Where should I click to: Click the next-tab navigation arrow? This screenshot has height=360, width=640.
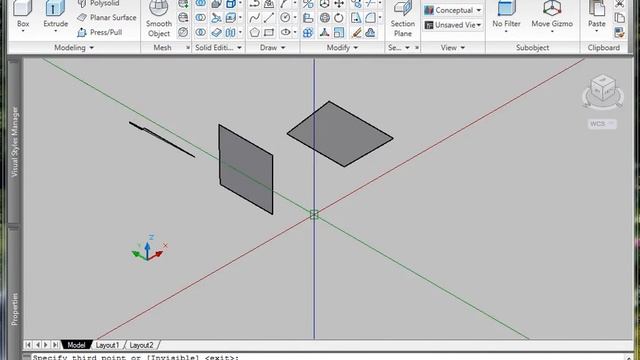click(x=46, y=345)
